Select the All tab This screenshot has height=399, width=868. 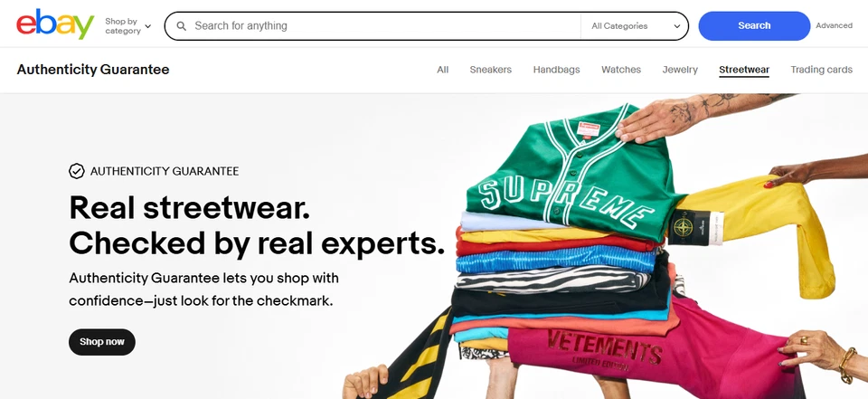tap(442, 70)
